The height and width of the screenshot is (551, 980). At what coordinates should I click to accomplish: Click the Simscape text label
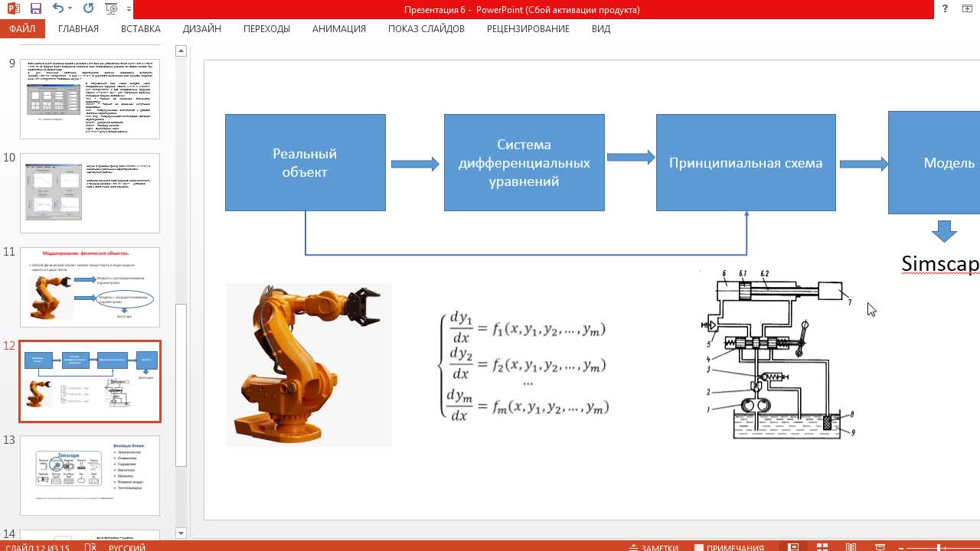(x=940, y=263)
